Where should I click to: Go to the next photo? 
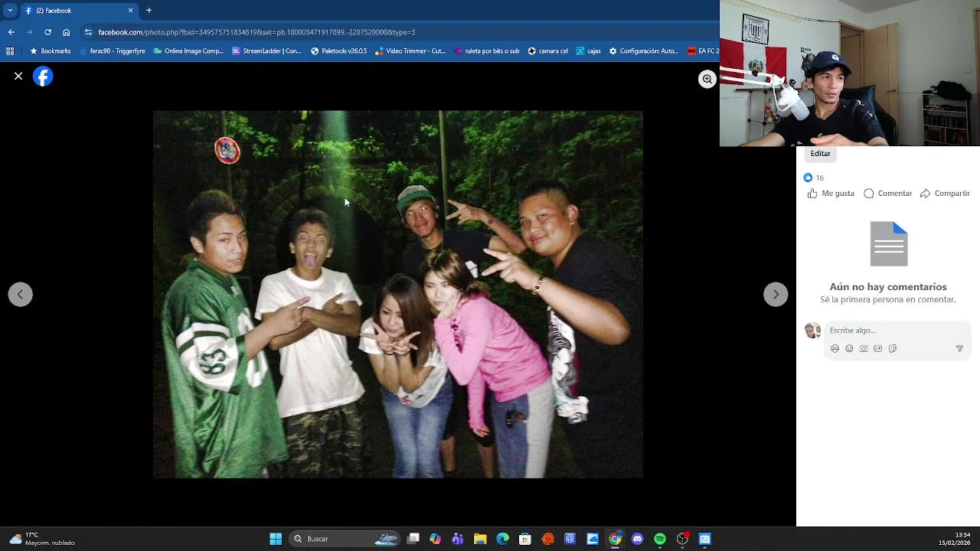[x=776, y=295]
